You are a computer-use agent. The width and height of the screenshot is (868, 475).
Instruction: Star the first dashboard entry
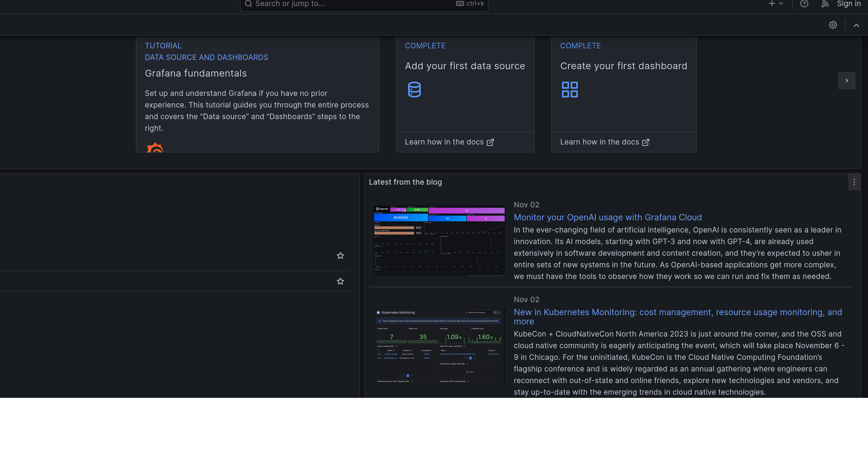point(340,255)
